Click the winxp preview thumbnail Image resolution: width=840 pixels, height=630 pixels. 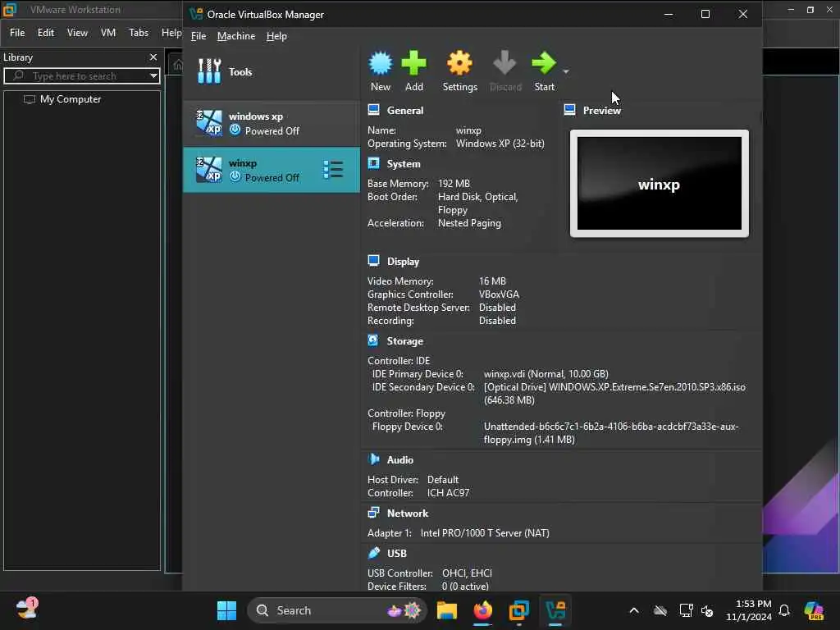click(659, 183)
